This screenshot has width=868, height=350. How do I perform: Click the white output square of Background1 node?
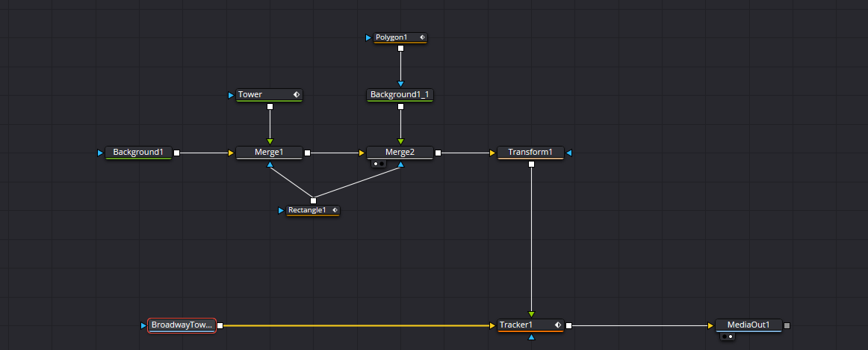tap(176, 153)
